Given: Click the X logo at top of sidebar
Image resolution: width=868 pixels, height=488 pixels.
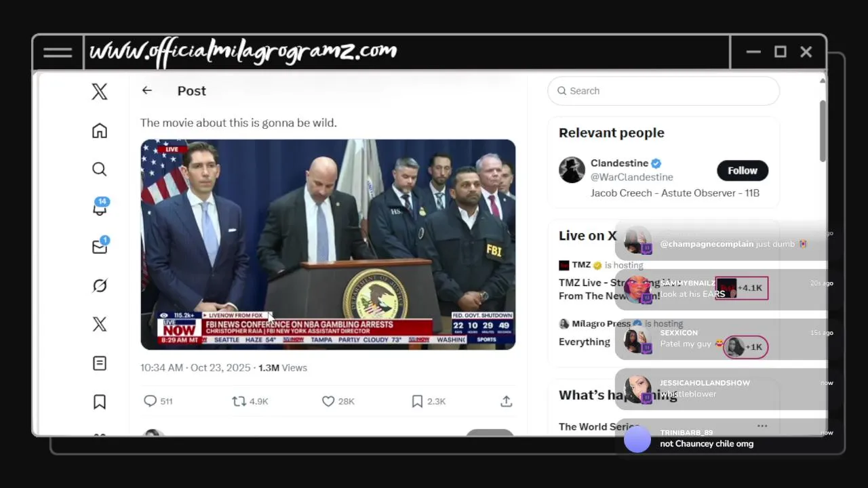Looking at the screenshot, I should pyautogui.click(x=100, y=91).
